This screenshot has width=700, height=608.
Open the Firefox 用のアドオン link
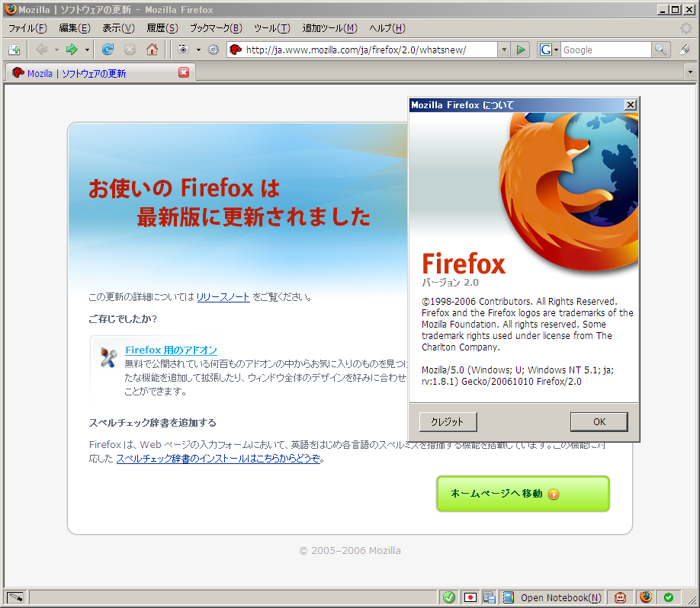tap(171, 350)
